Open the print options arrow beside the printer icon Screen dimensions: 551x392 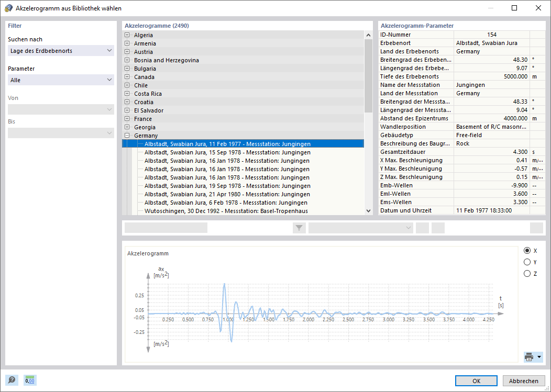click(x=539, y=357)
